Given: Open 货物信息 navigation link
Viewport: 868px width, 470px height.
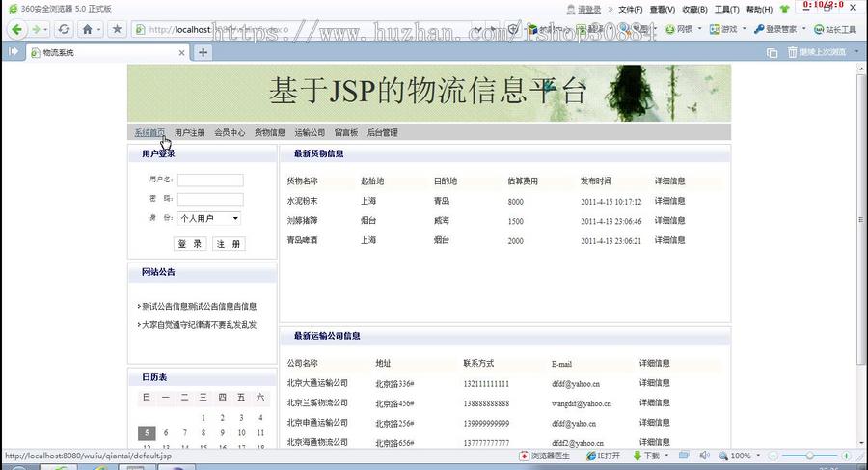Looking at the screenshot, I should tap(270, 132).
